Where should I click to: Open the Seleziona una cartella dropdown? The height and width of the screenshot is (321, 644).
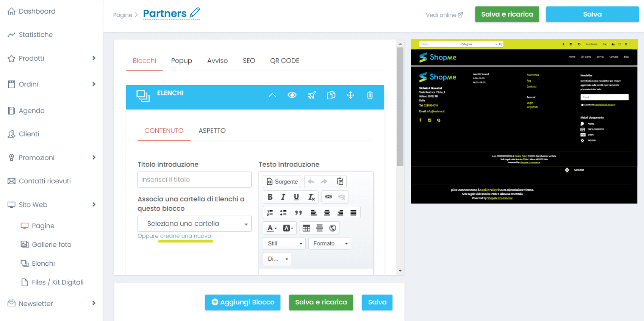(x=194, y=224)
